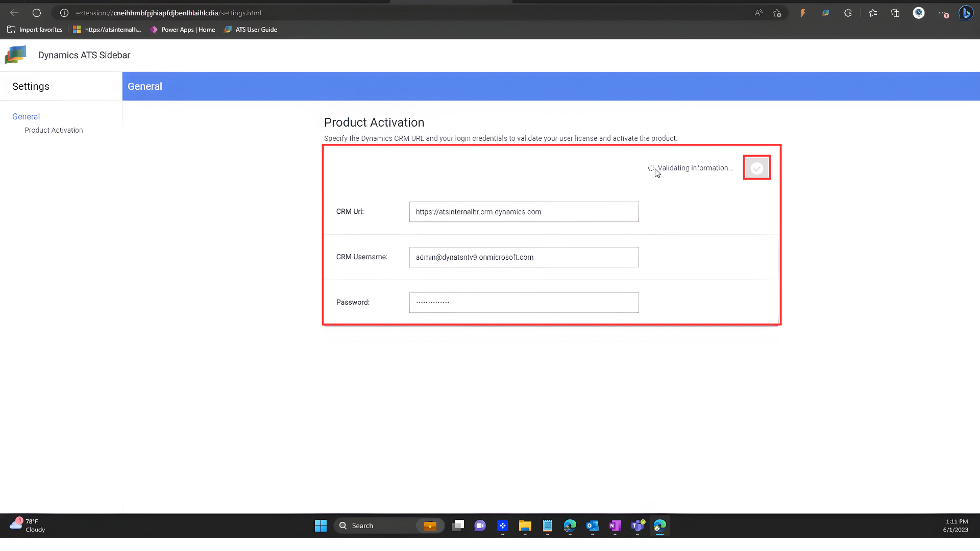The width and height of the screenshot is (980, 551).
Task: View site information icon in address bar
Action: 64,13
